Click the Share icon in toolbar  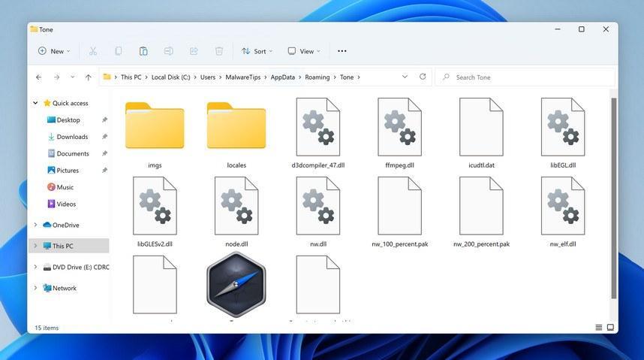click(x=194, y=51)
